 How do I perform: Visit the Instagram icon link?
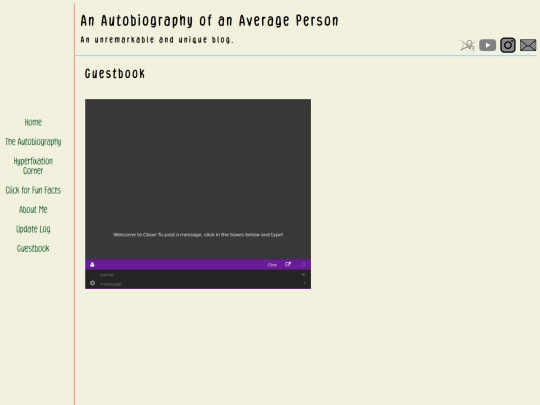click(x=508, y=45)
